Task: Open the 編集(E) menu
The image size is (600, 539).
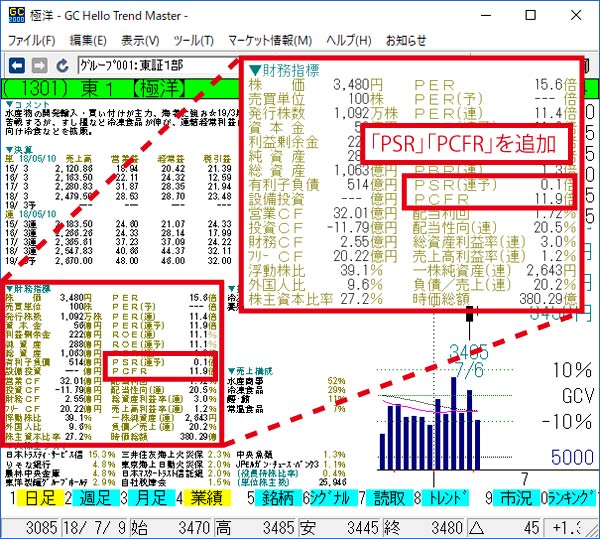Action: point(88,40)
